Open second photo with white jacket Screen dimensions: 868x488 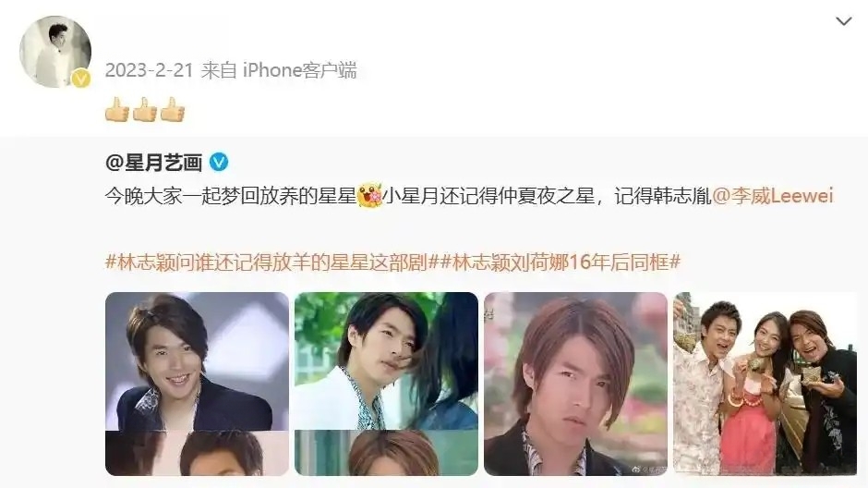[x=386, y=361]
